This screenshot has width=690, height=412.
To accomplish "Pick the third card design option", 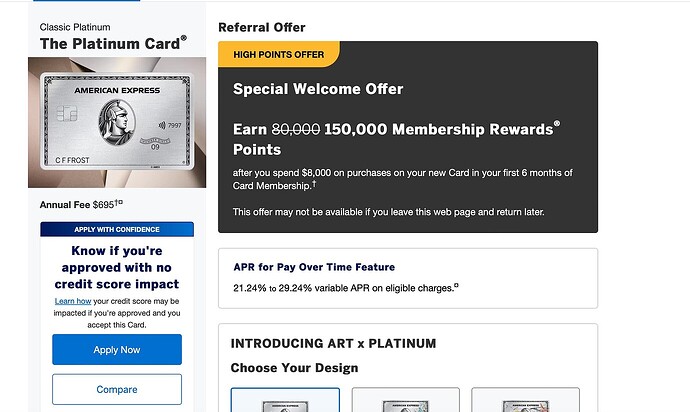I will (x=525, y=400).
